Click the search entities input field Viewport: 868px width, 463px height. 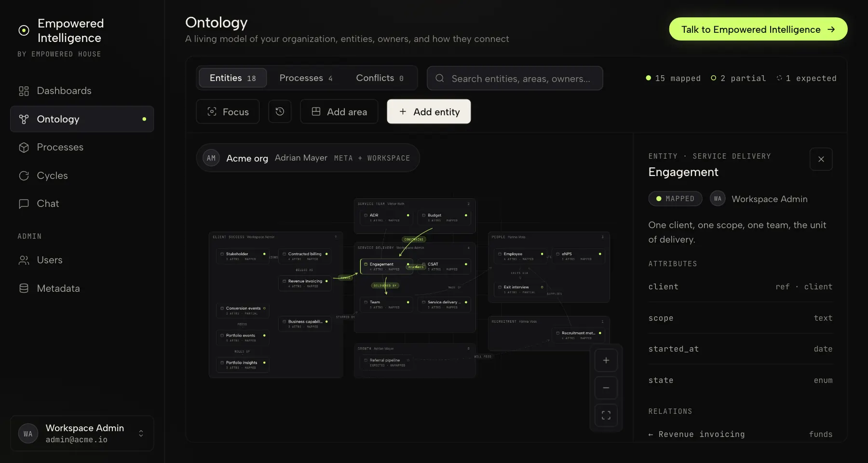pos(515,78)
